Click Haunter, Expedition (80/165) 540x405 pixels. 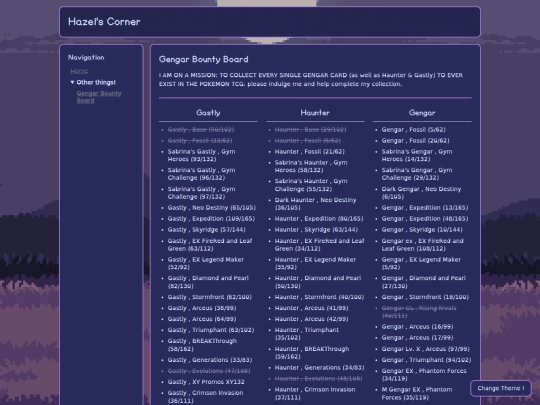319,219
